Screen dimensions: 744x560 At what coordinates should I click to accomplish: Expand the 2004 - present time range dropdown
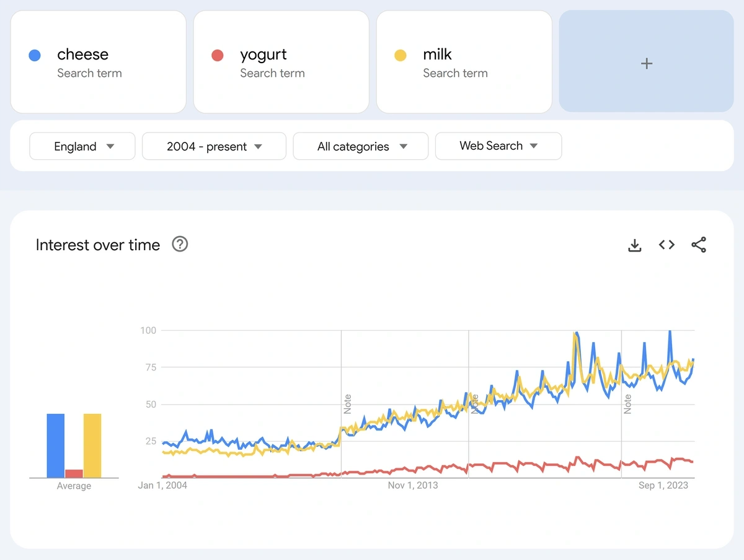click(214, 146)
